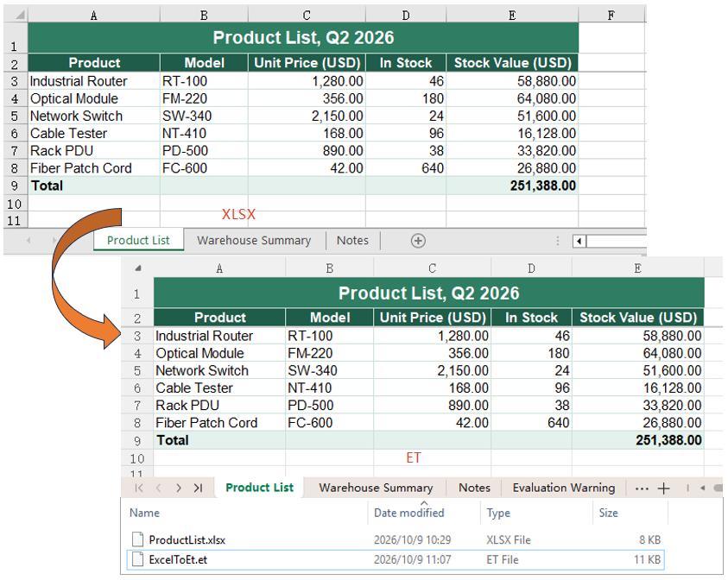This screenshot has width=728, height=580.
Task: Open Evaluation Warning tab in ET window
Action: [x=564, y=488]
